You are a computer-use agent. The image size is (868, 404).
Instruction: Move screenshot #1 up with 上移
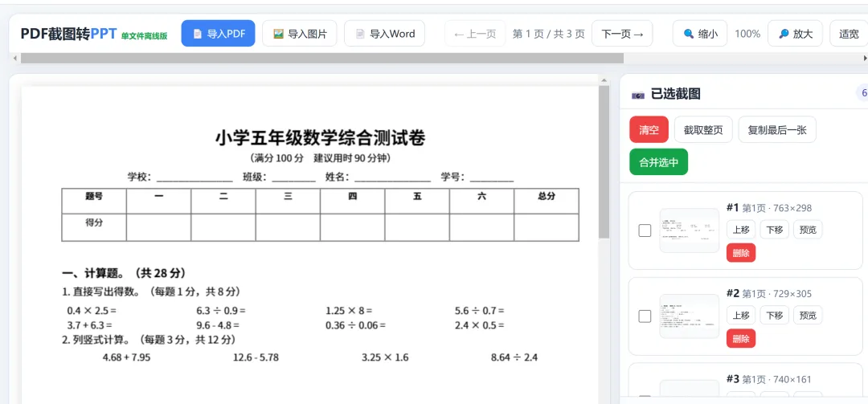[741, 230]
